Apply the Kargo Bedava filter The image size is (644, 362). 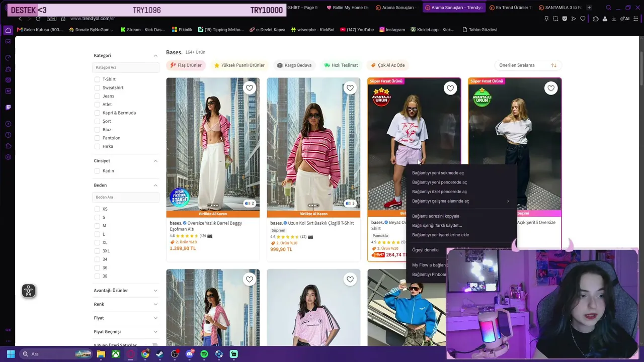click(x=294, y=65)
